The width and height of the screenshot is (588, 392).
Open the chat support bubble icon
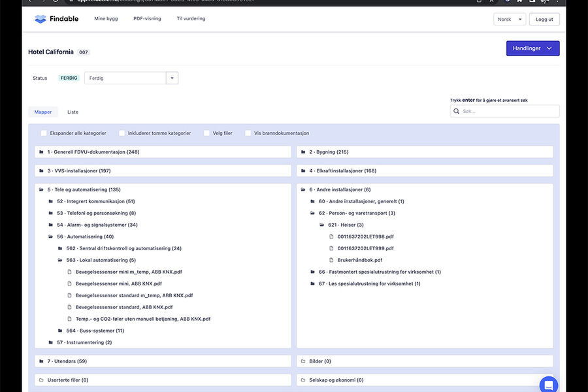point(549,385)
